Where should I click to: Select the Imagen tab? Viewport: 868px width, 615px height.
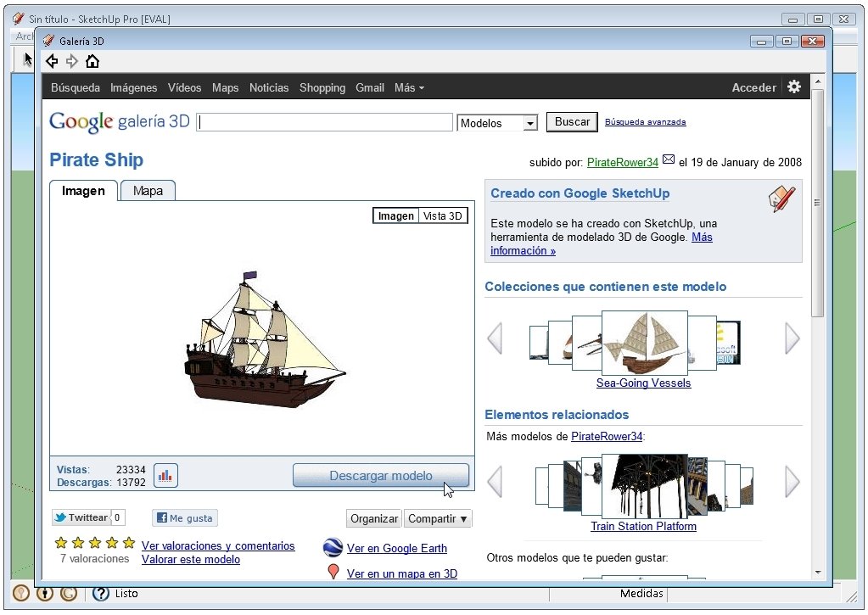tap(83, 191)
